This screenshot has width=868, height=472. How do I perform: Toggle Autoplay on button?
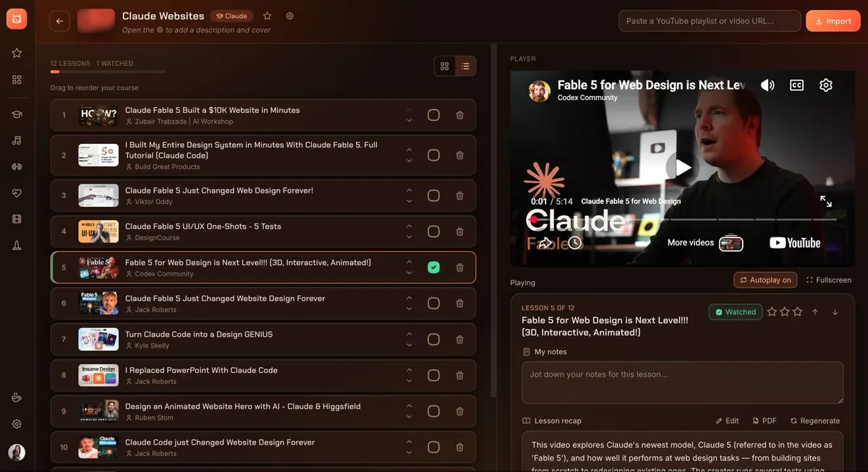click(x=766, y=280)
